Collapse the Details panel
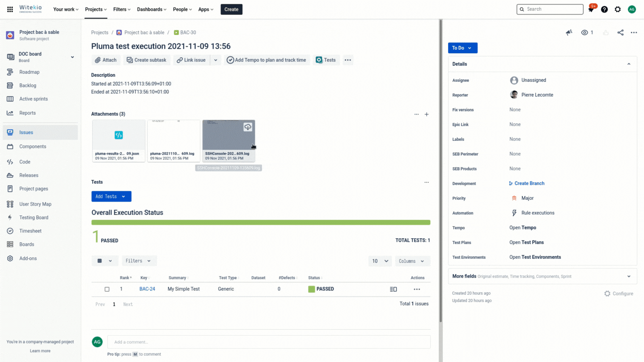This screenshot has height=362, width=644. click(629, 64)
